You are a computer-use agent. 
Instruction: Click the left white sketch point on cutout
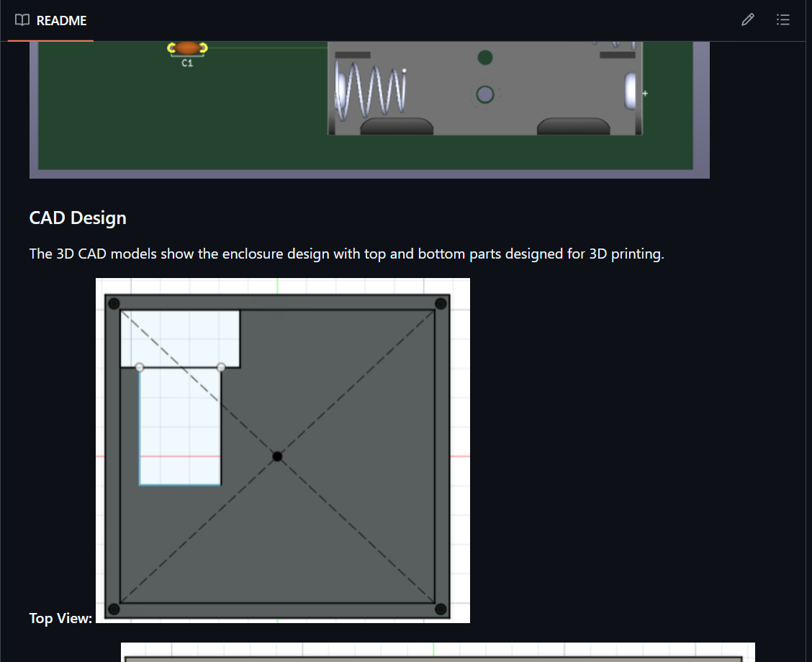140,367
